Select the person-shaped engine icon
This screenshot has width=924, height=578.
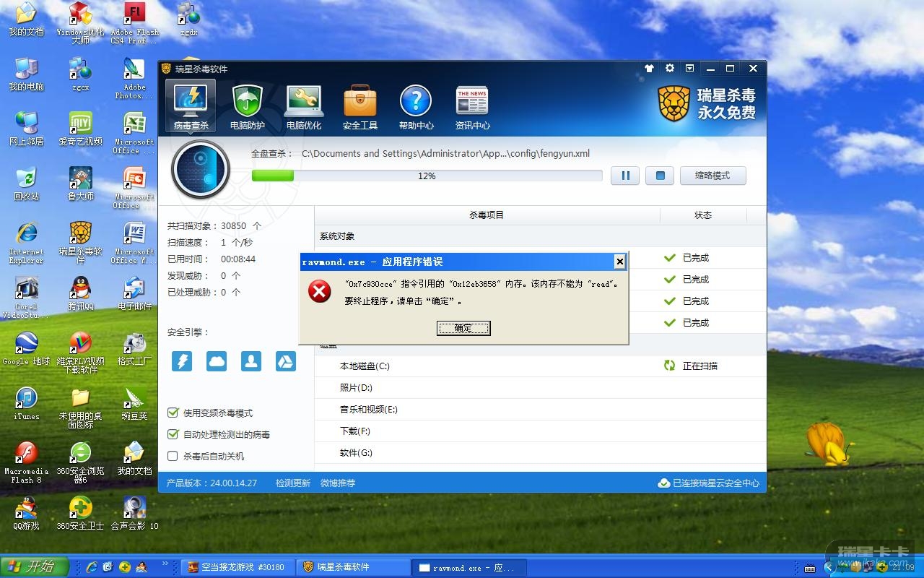pyautogui.click(x=251, y=361)
